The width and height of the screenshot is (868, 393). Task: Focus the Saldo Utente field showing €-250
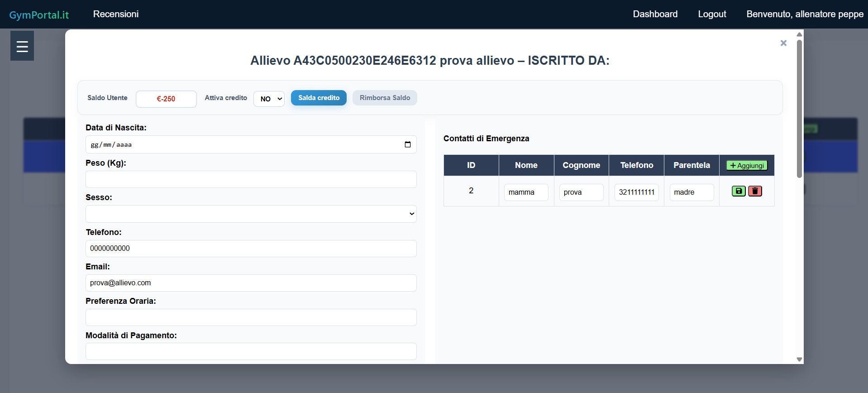(x=166, y=99)
